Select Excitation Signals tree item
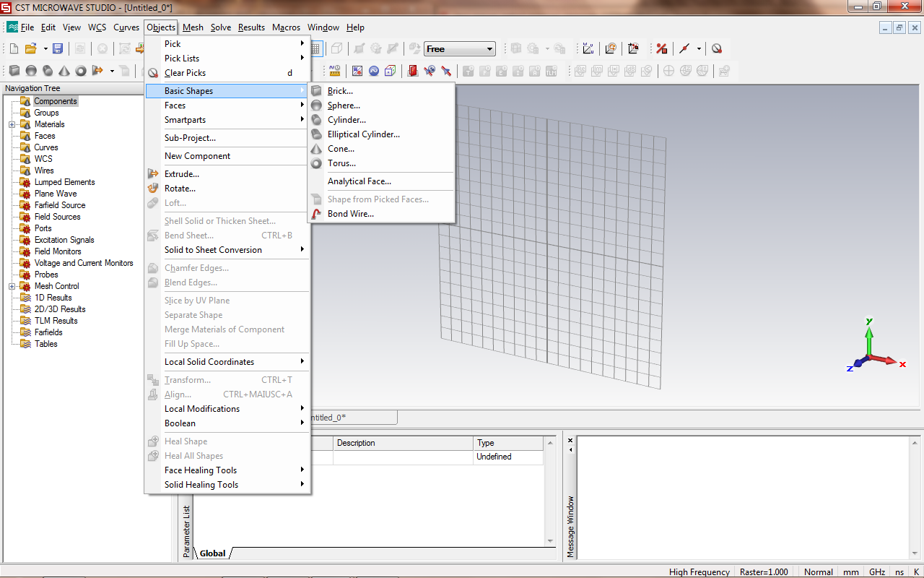Screen dimensions: 924x578 tap(64, 240)
